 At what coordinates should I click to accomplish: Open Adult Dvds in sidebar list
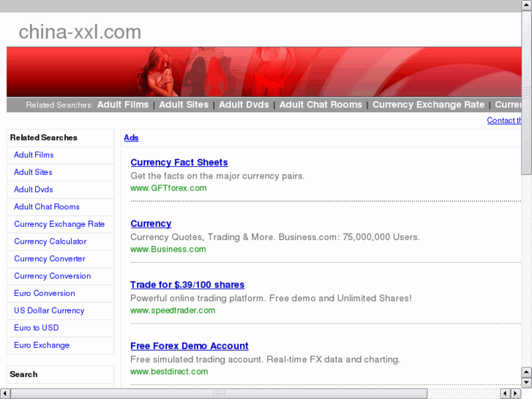tap(33, 190)
